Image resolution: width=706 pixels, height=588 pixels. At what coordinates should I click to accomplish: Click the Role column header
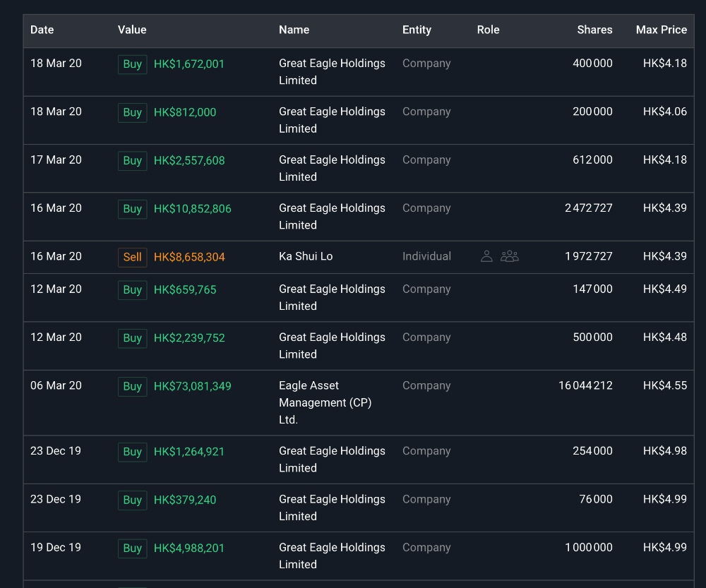488,30
